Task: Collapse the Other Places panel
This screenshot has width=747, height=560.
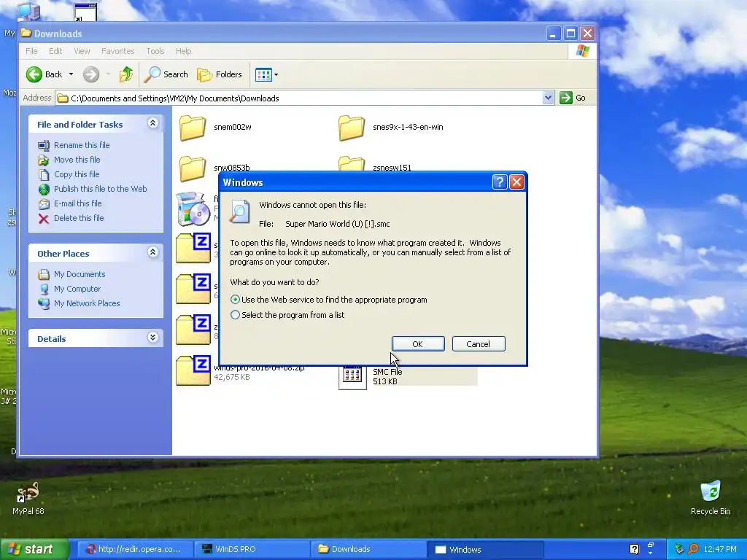Action: (152, 252)
